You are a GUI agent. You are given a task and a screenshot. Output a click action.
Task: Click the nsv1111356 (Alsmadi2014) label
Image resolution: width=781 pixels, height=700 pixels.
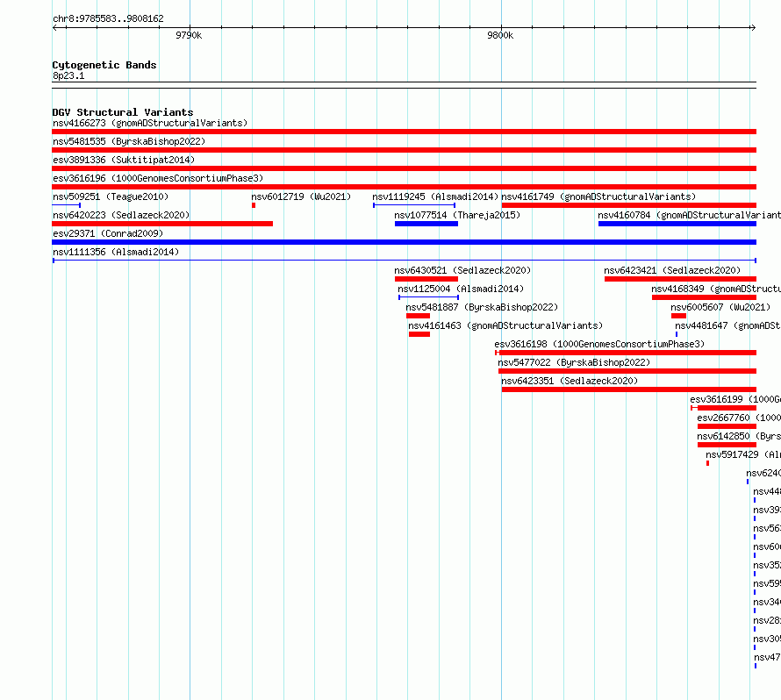coord(116,252)
